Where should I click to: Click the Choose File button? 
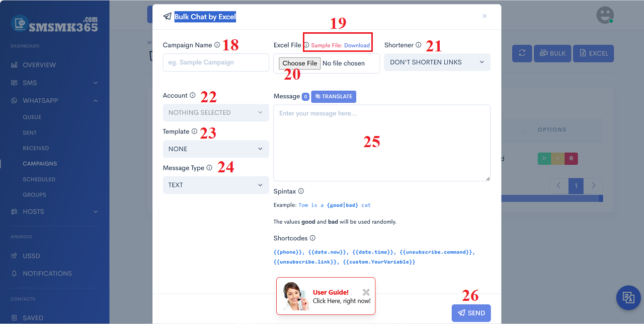(300, 63)
